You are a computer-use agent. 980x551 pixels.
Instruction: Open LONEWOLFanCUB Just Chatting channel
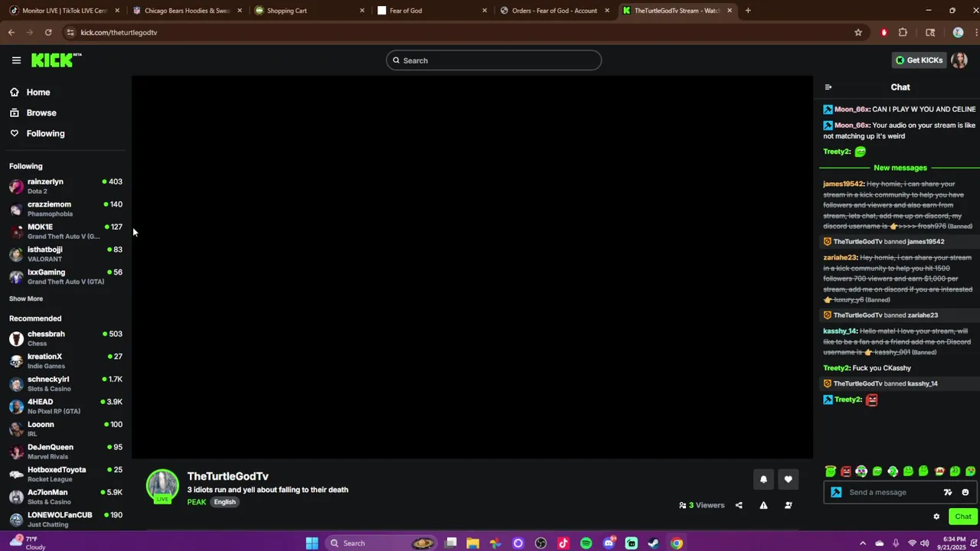pyautogui.click(x=66, y=519)
